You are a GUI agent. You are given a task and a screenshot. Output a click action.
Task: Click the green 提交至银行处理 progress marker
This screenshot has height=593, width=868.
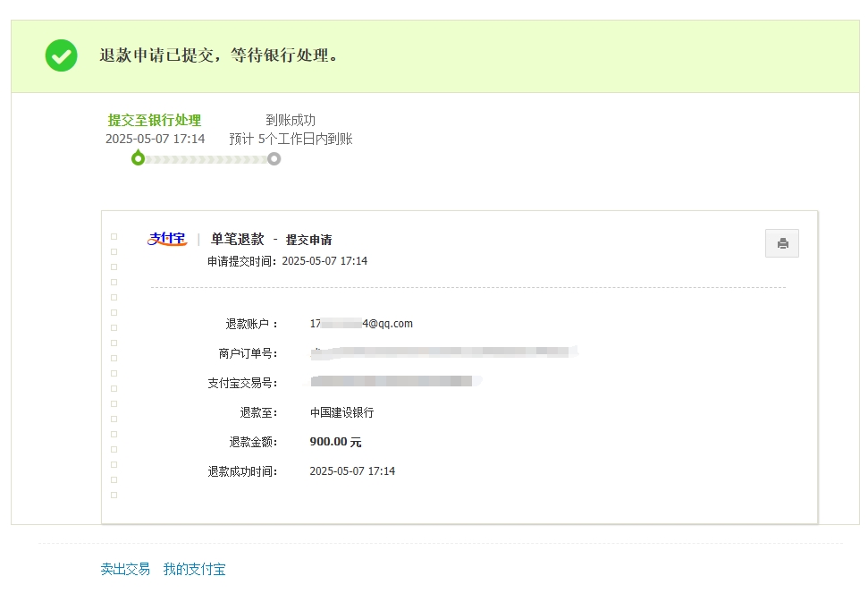(x=138, y=158)
